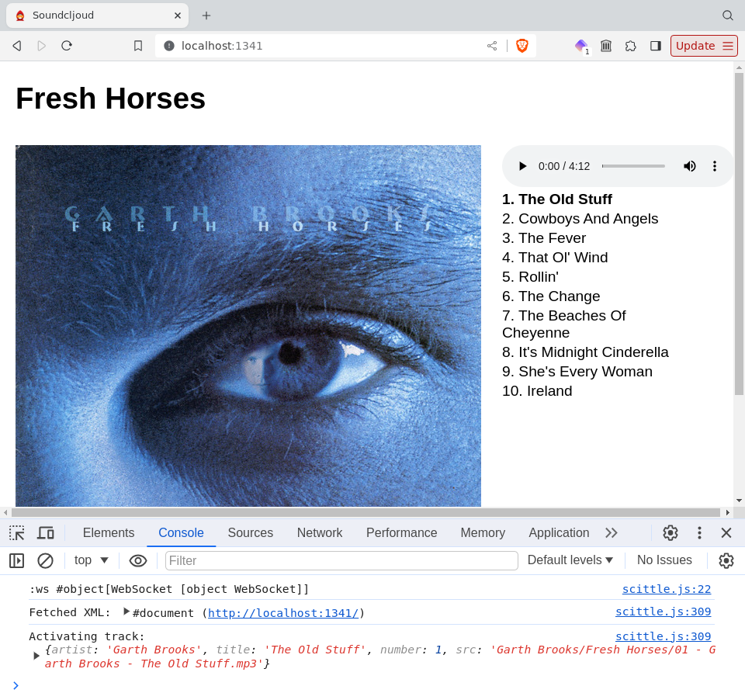Play the audio track
The image size is (745, 700).
pyautogui.click(x=522, y=166)
